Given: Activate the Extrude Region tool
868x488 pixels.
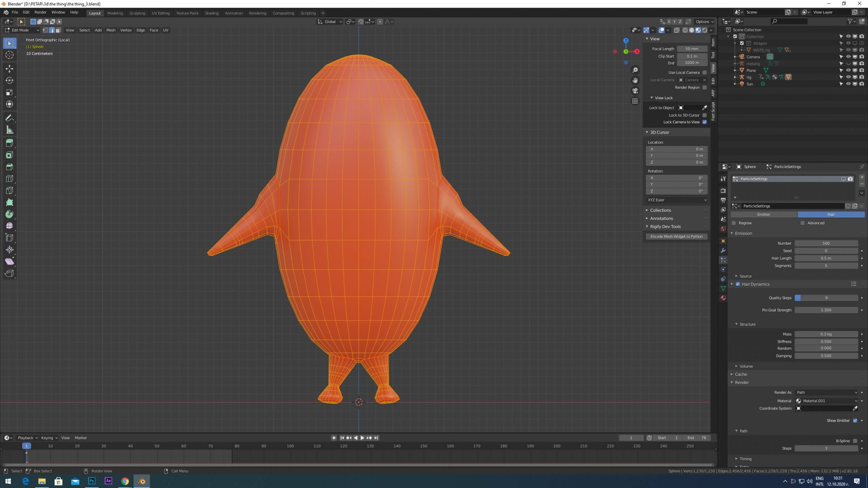Looking at the screenshot, I should [10, 143].
